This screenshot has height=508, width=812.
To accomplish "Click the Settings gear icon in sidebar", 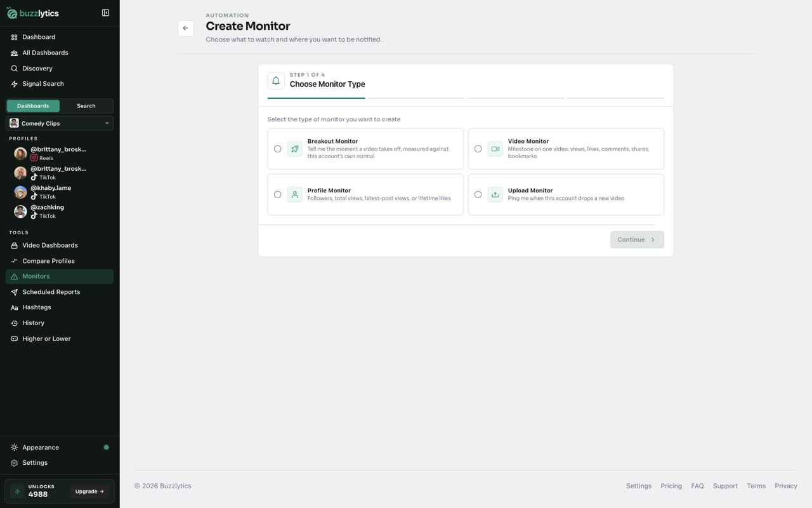I will 14,463.
